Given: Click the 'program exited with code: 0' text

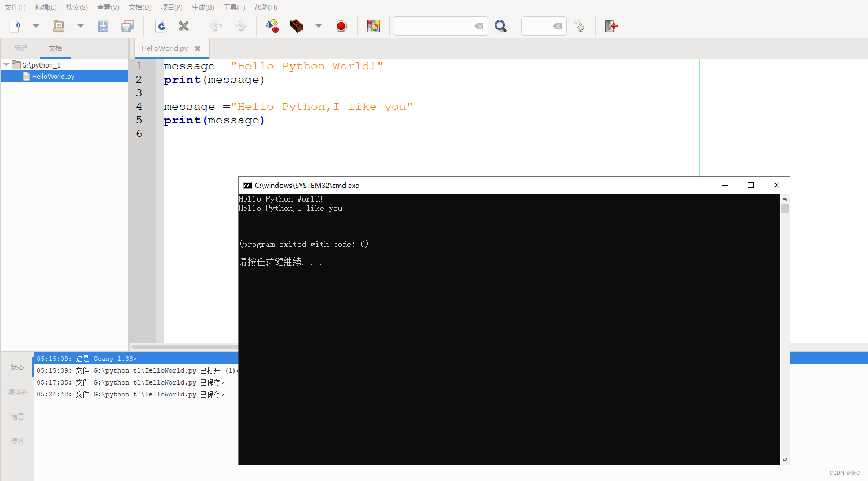Looking at the screenshot, I should tap(304, 244).
